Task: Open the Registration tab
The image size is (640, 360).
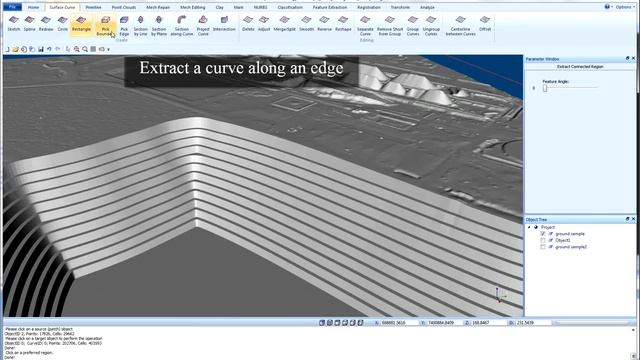Action: click(369, 7)
